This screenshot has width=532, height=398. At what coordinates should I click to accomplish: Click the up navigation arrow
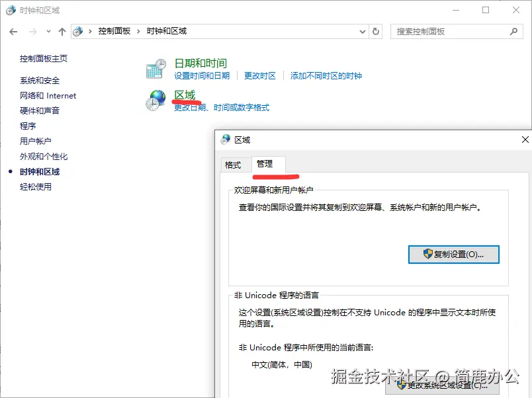(x=62, y=30)
